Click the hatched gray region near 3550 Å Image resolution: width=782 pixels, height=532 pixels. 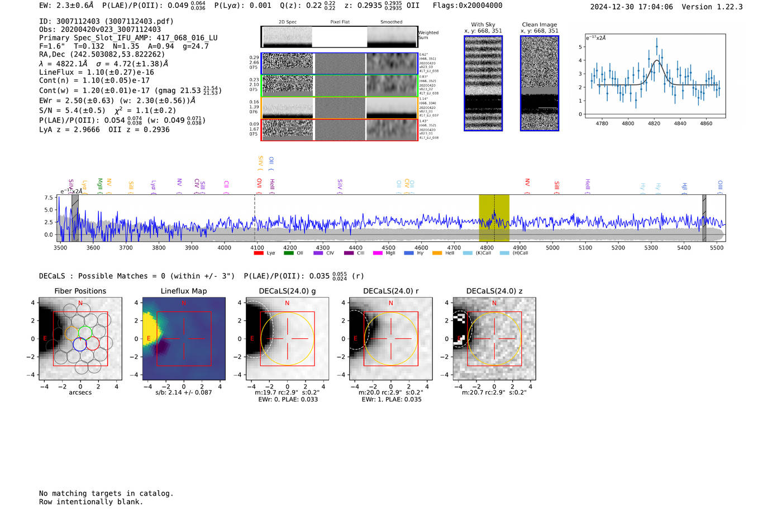75,218
